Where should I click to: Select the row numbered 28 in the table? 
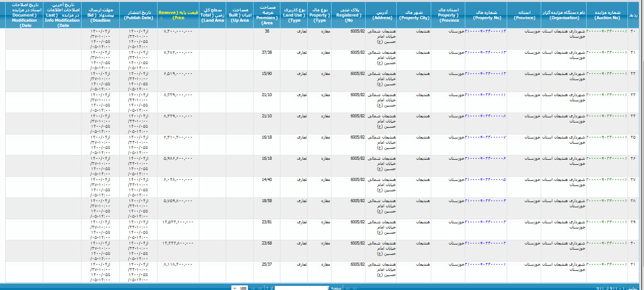pyautogui.click(x=635, y=201)
